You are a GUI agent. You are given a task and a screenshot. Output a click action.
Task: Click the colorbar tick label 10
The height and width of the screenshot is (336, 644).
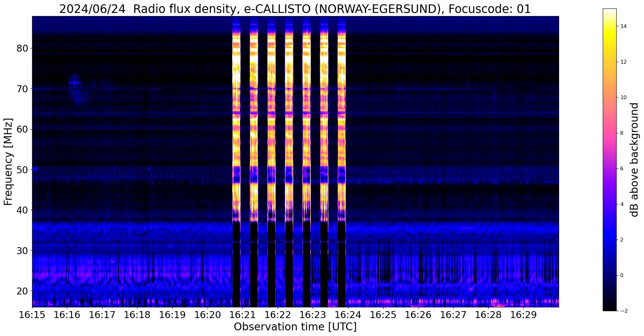[623, 98]
